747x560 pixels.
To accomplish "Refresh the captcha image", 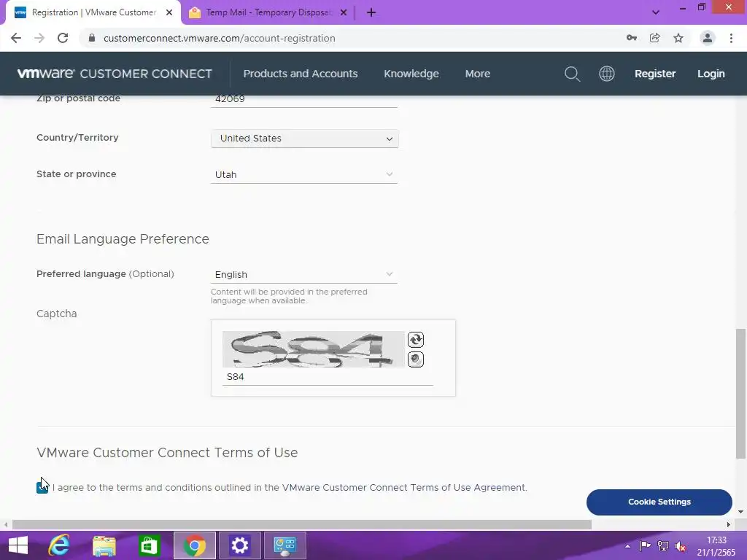I will tap(415, 340).
